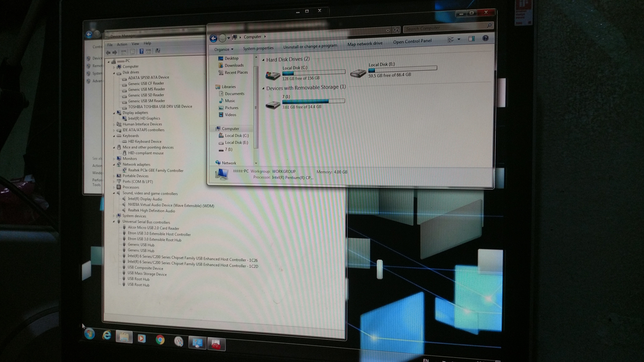Collapse the Disk drives tree node

(114, 73)
